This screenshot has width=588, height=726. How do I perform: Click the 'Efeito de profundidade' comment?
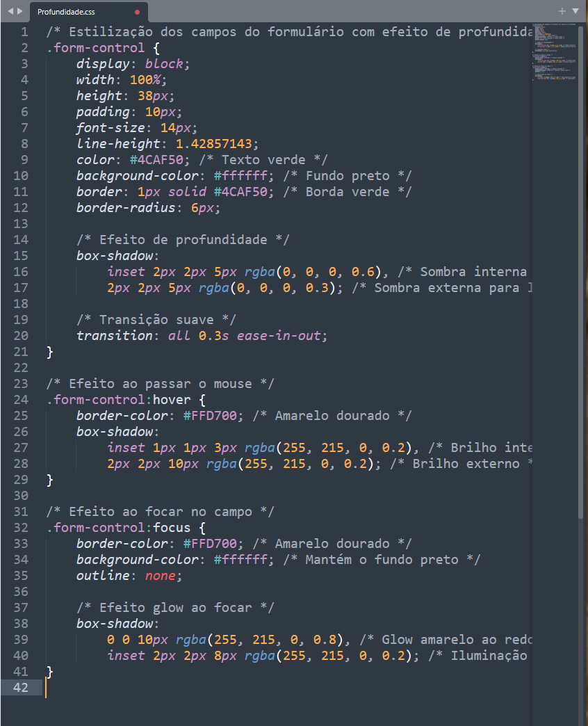183,240
